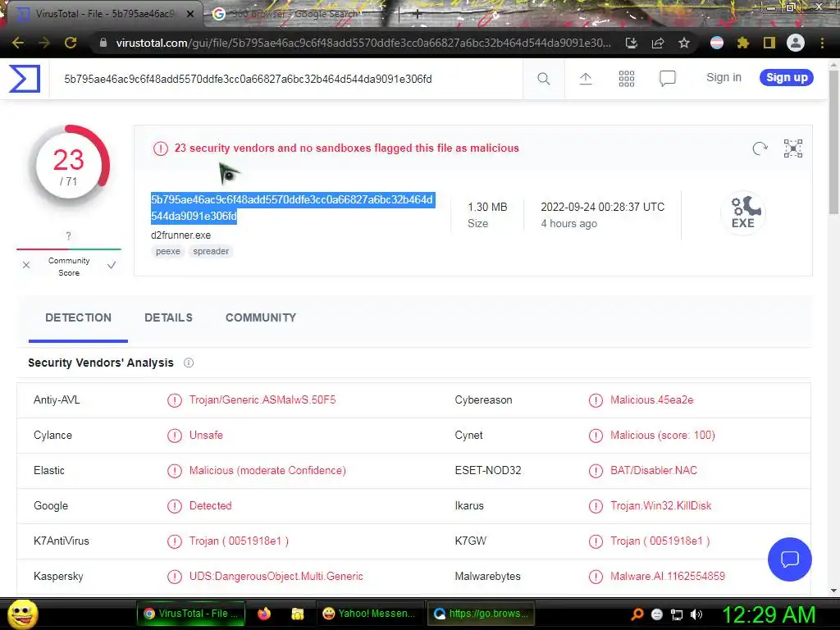This screenshot has height=630, width=840.
Task: Click the 12:29 AM taskbar clock
Action: [x=769, y=614]
